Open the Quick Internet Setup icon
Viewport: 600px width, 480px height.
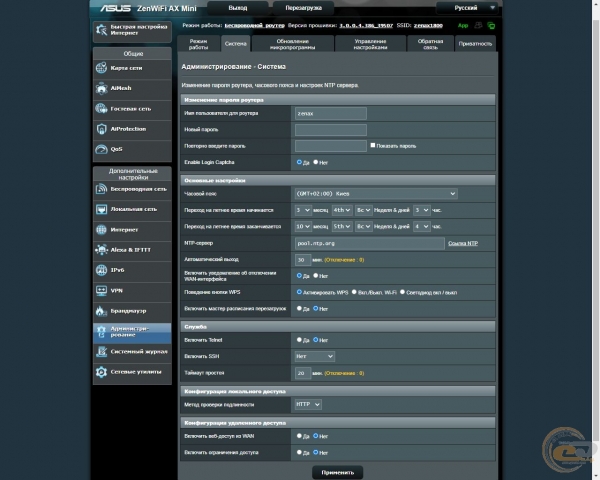(101, 30)
